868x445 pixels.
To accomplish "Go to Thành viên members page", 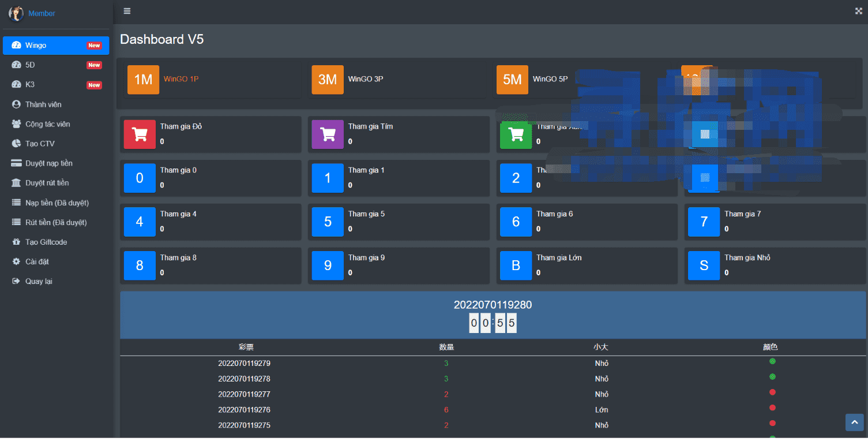I will coord(43,104).
